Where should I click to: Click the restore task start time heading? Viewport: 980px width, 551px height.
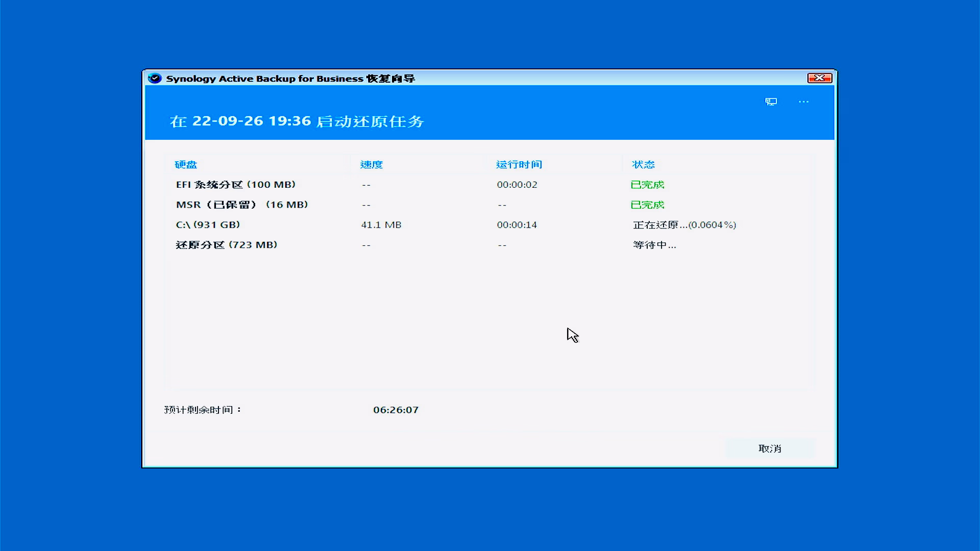[297, 121]
